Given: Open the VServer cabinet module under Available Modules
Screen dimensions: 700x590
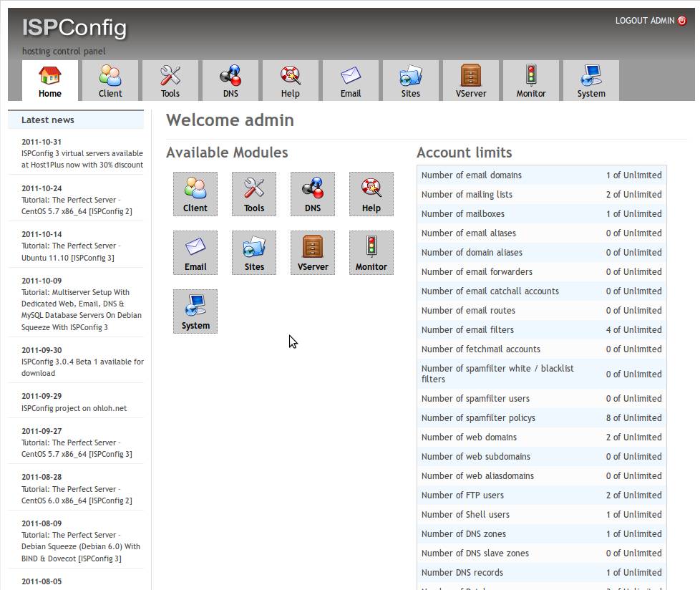Looking at the screenshot, I should coord(313,253).
